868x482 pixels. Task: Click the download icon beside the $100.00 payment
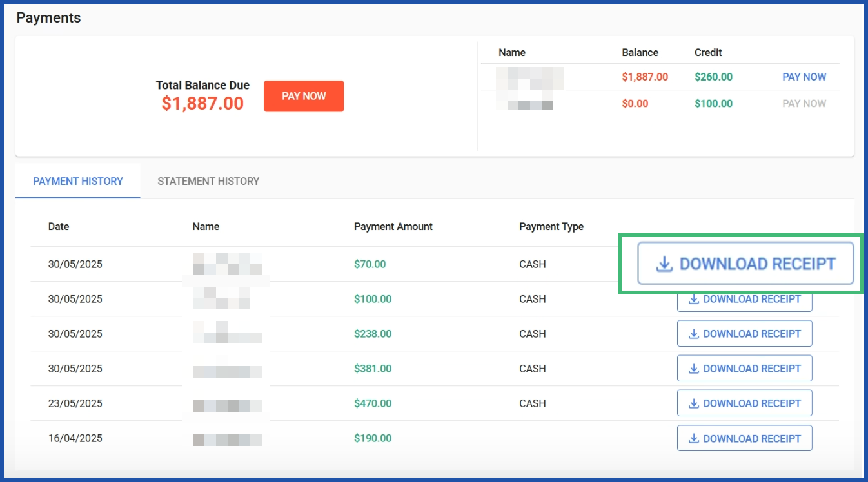click(x=695, y=299)
